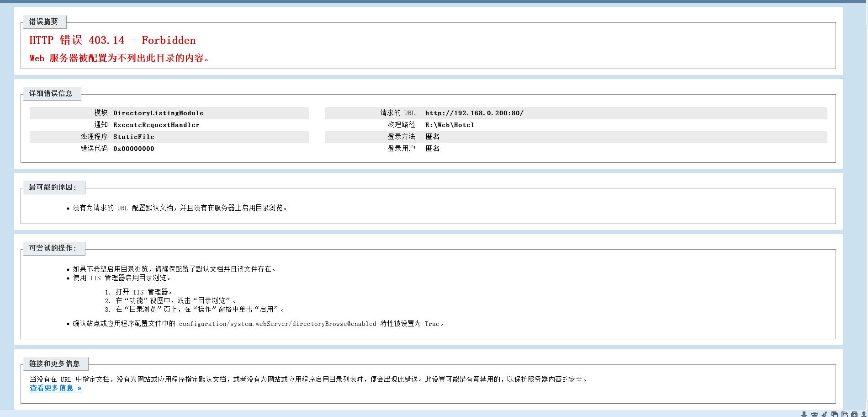Viewport: 868px width, 417px height.
Task: Click the DirectoryListingModule module value
Action: coord(158,113)
